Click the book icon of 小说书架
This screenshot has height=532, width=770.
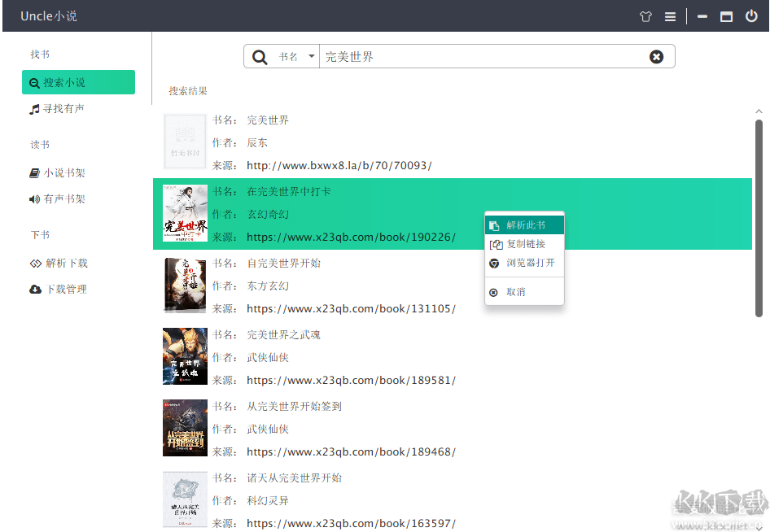pyautogui.click(x=34, y=173)
